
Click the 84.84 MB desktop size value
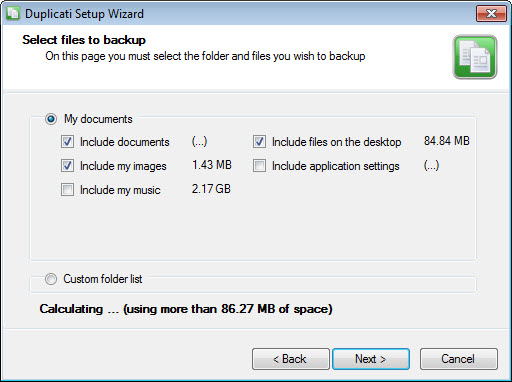click(447, 141)
